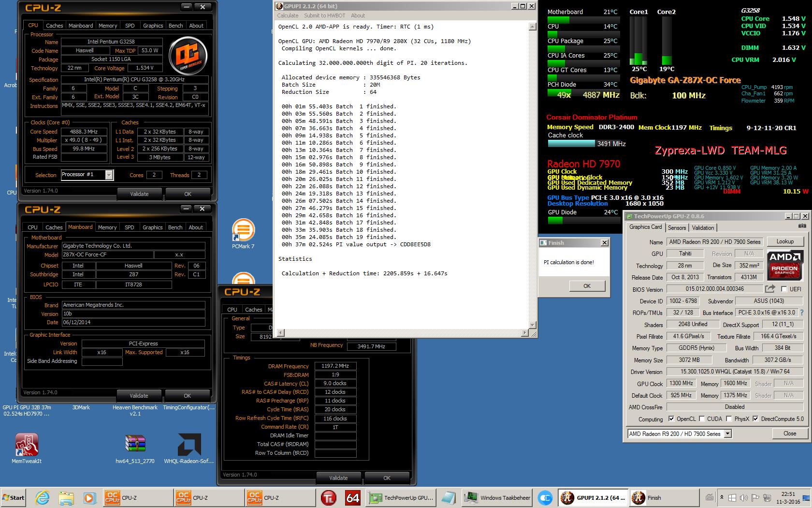The image size is (812, 508).
Task: Open Internet Explorer from the taskbar
Action: tap(43, 497)
